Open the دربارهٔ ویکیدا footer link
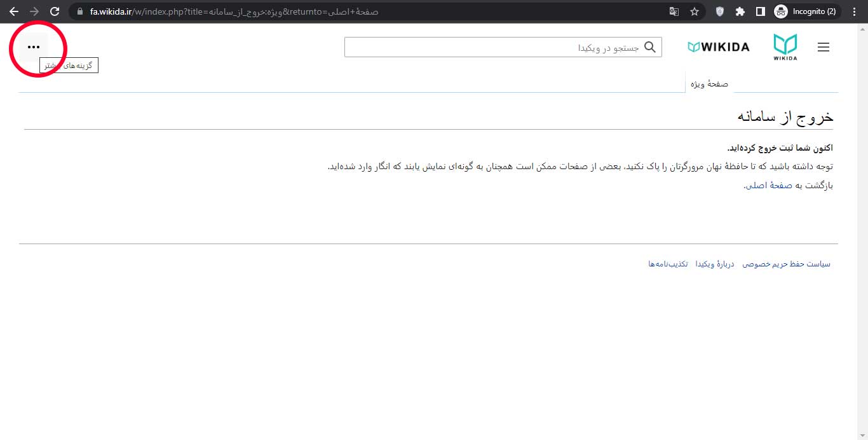The image size is (868, 440). (x=715, y=264)
